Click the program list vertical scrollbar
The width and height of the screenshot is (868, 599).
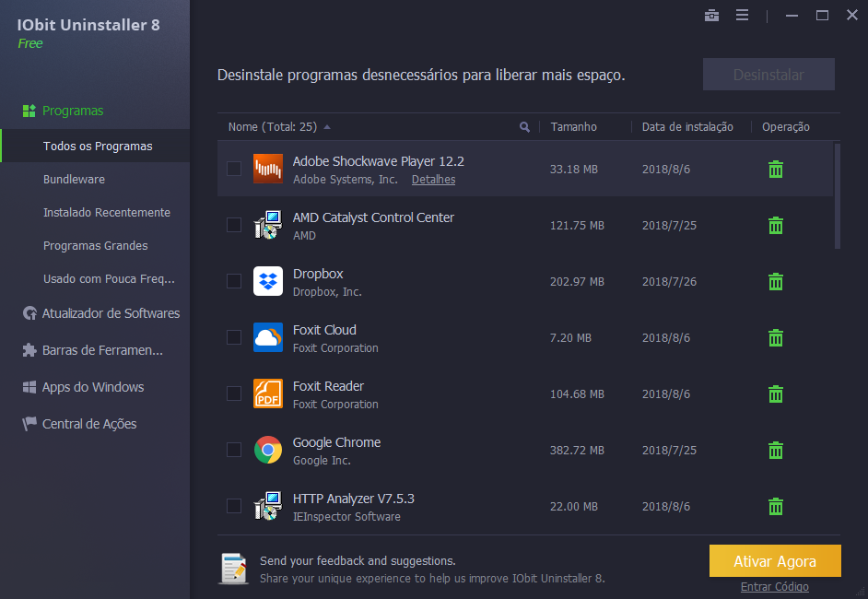[837, 196]
